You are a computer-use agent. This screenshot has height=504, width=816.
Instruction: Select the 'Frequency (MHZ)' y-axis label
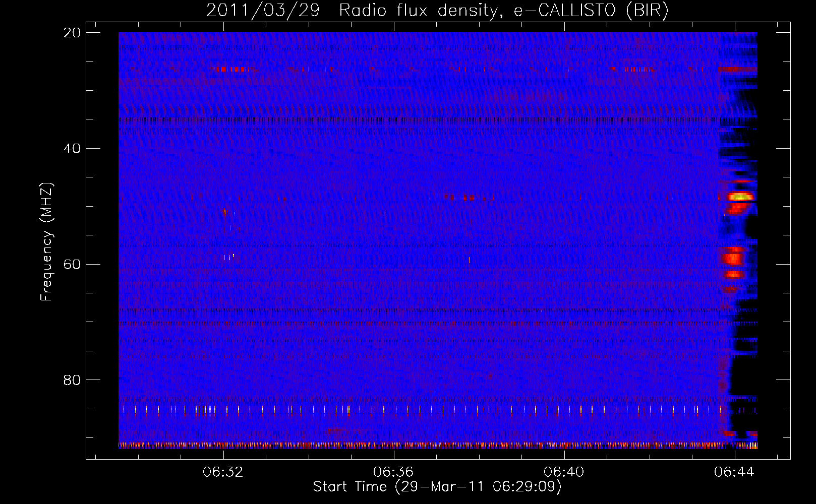point(46,242)
